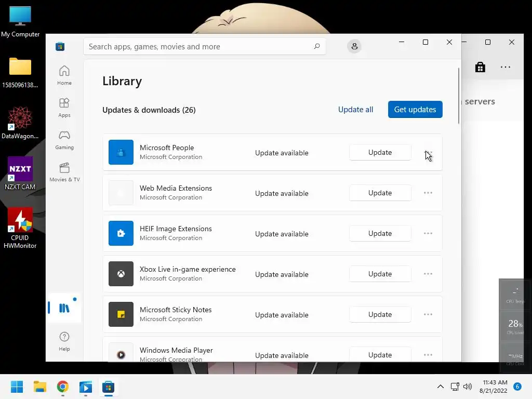Screen dimensions: 532x399
Task: Click 'Microsoft People' app name
Action: [x=167, y=148]
